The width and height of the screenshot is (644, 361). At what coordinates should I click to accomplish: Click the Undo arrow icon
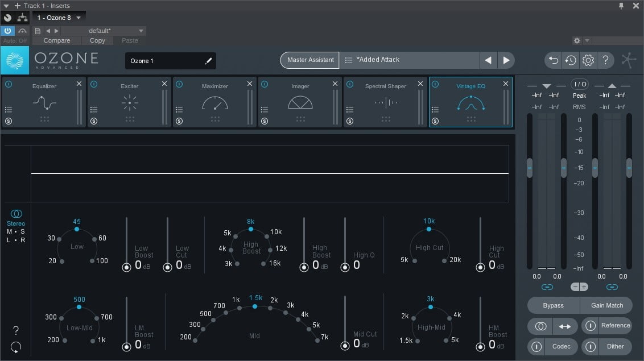point(553,60)
